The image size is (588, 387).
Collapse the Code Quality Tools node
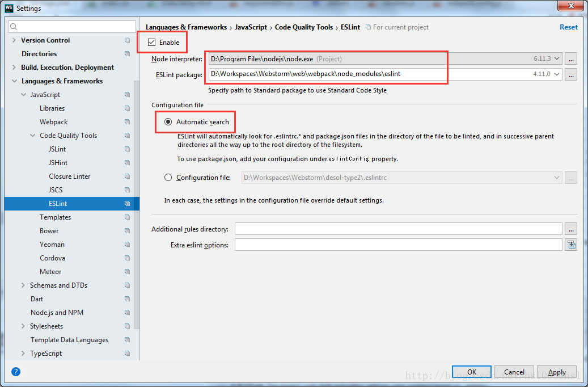click(33, 136)
